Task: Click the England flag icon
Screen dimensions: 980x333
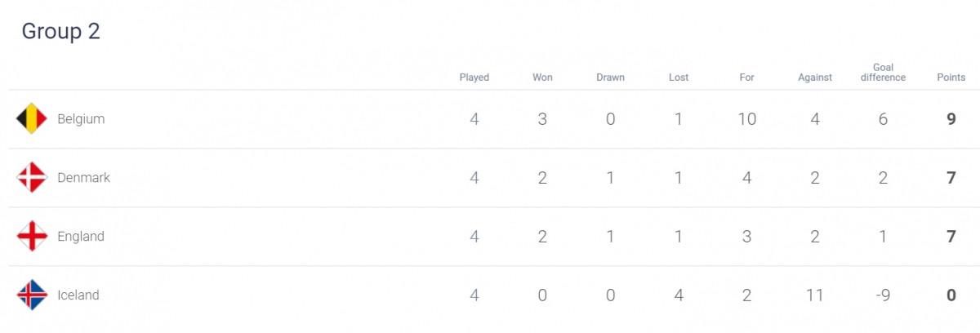Action: pyautogui.click(x=33, y=237)
